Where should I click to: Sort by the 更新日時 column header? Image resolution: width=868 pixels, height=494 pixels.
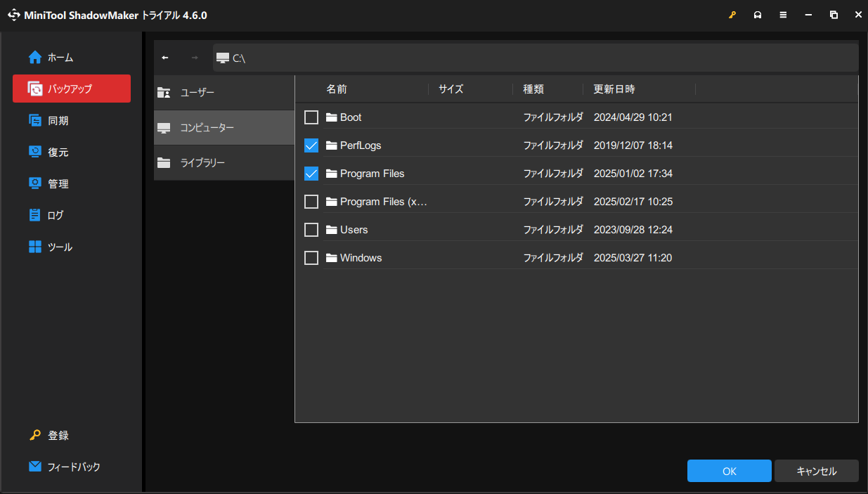[614, 89]
